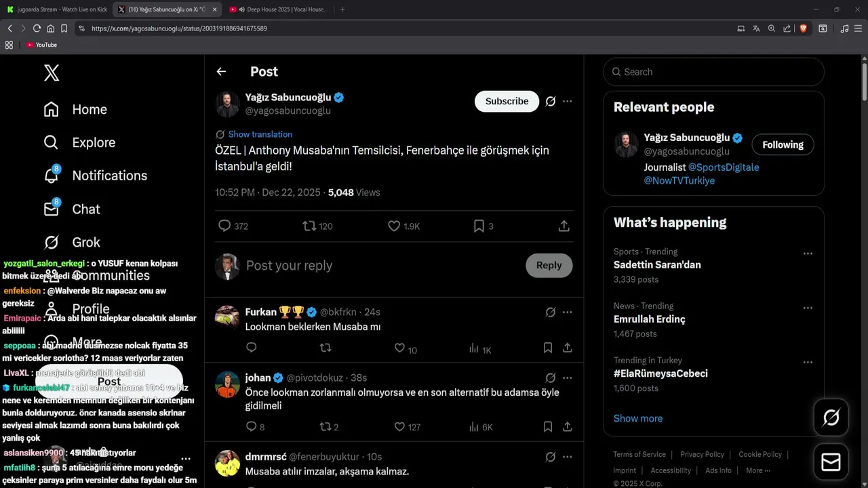Click Show translation link
This screenshot has width=868, height=488.
[260, 134]
